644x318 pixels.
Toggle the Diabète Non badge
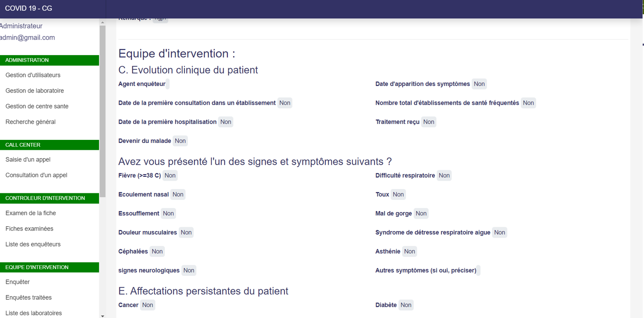[x=406, y=305]
